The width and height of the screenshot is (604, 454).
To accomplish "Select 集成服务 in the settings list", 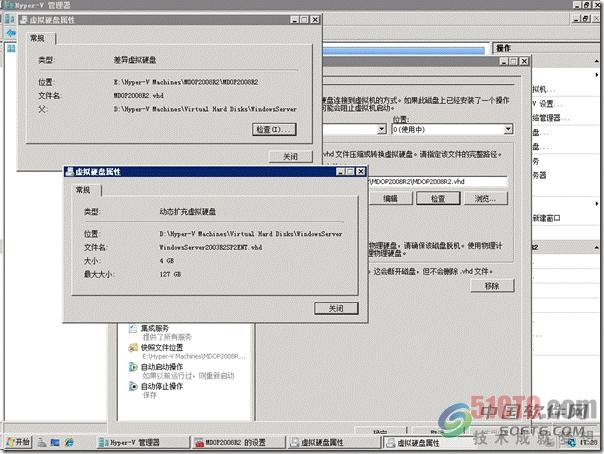I will click(x=155, y=328).
